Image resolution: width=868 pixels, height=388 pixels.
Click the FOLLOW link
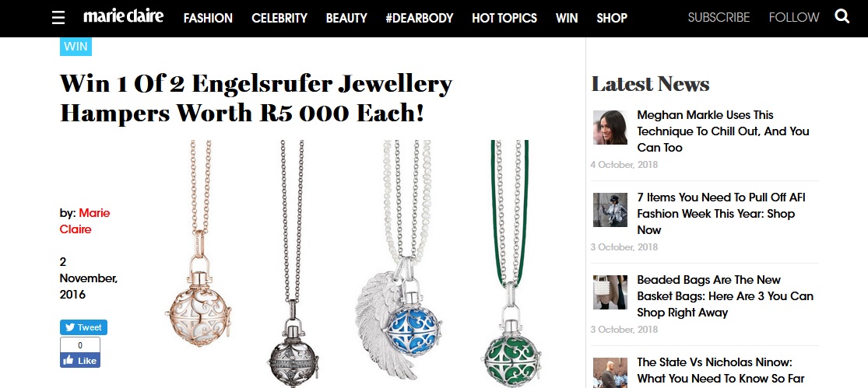click(794, 18)
